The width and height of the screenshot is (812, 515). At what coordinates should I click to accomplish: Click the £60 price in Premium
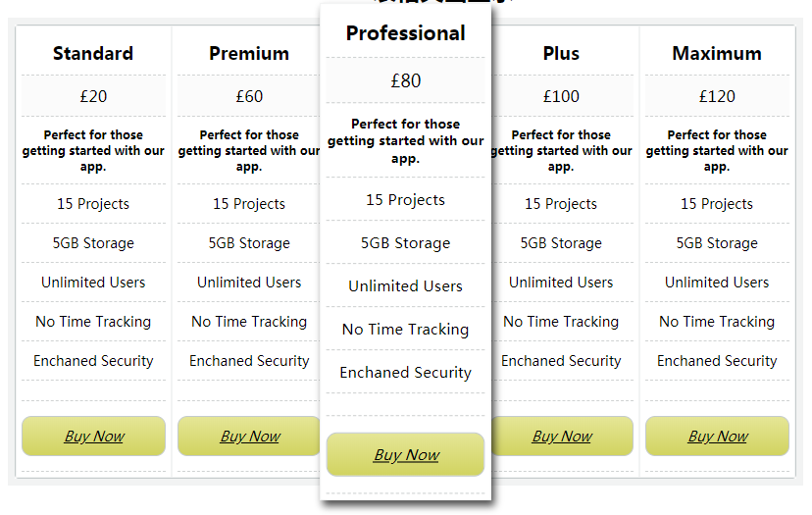[249, 96]
